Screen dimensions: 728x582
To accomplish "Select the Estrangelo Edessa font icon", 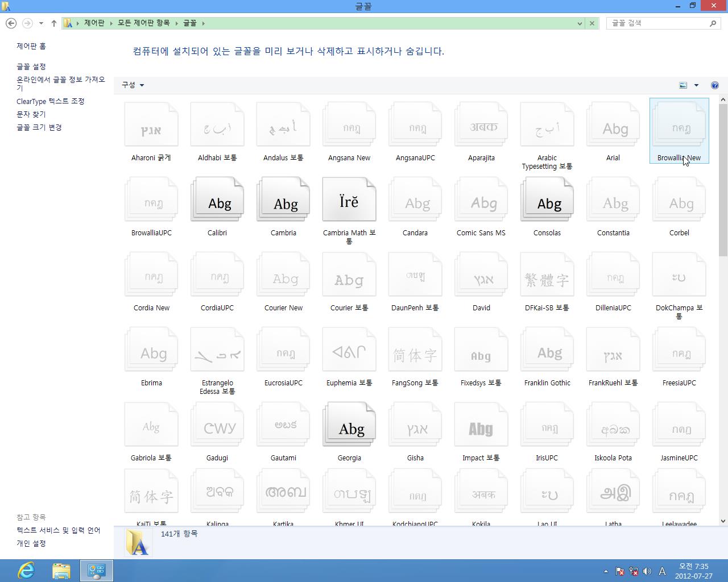I will 217,350.
